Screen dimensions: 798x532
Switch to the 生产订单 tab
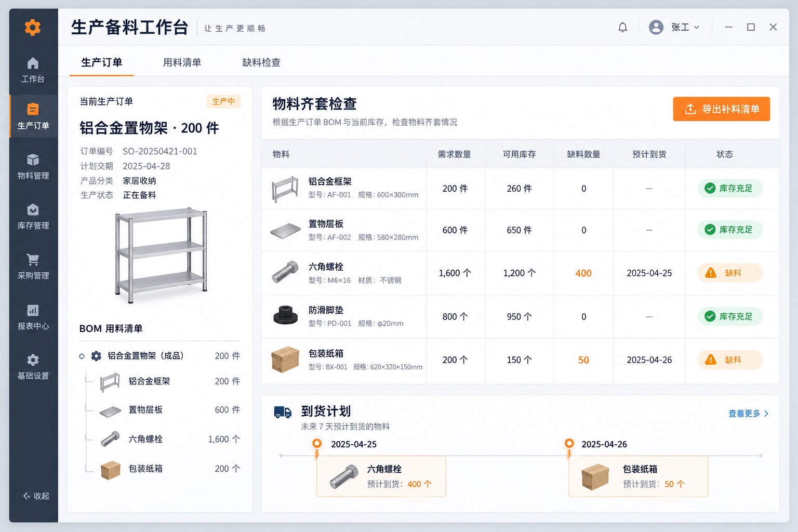point(102,62)
